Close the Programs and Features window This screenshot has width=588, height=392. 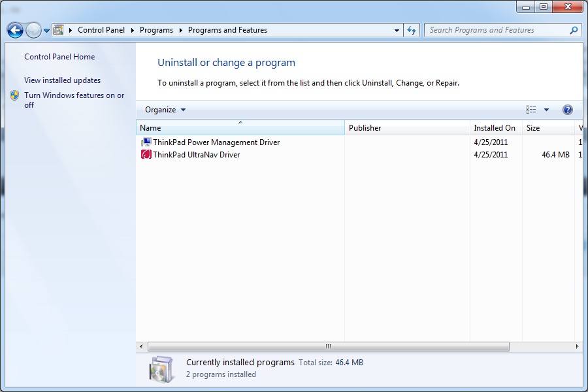click(568, 7)
